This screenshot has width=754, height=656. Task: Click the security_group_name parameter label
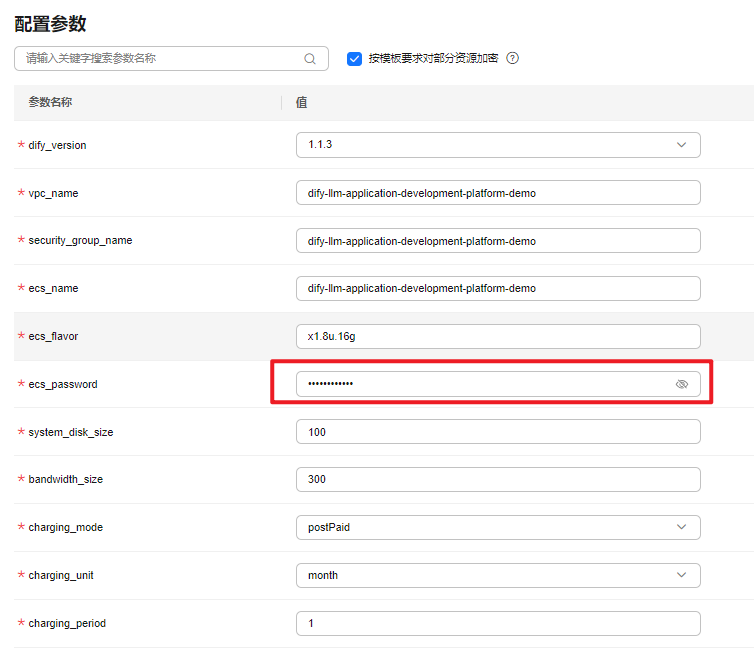click(80, 240)
